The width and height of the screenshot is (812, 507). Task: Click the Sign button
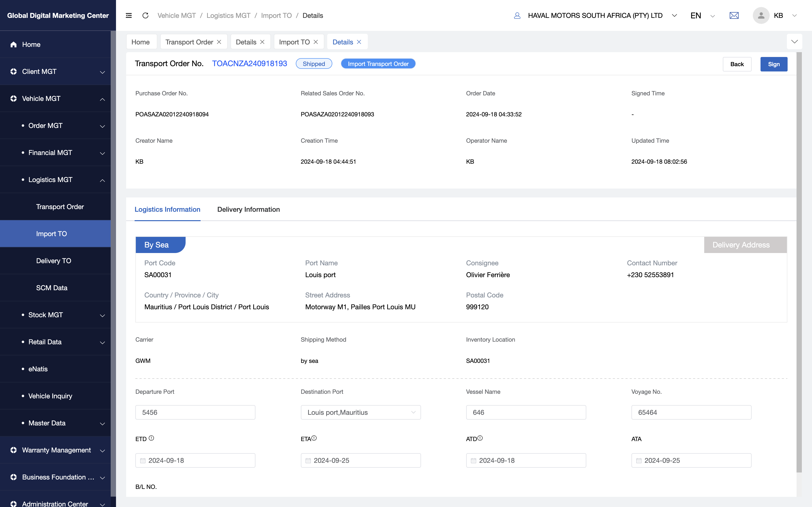(x=774, y=64)
